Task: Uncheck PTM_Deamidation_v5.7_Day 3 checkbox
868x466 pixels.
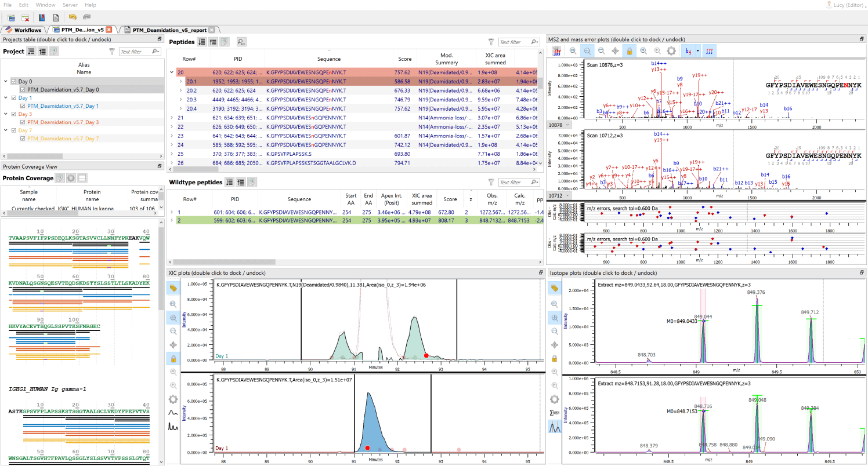Action: pos(23,122)
